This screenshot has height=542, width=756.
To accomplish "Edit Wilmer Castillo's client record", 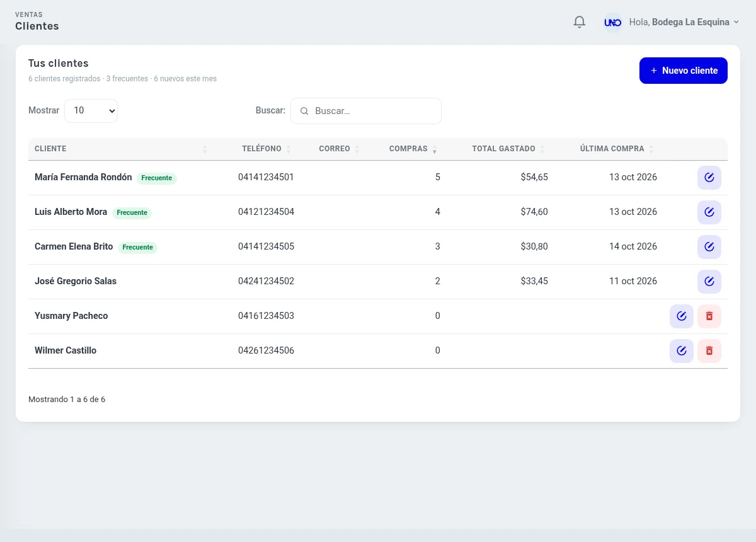I will pyautogui.click(x=682, y=351).
